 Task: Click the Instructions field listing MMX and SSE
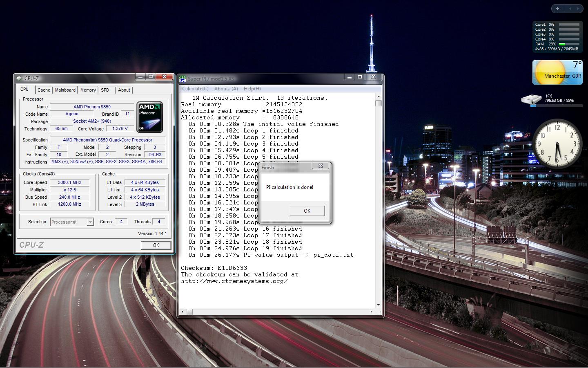(x=107, y=162)
